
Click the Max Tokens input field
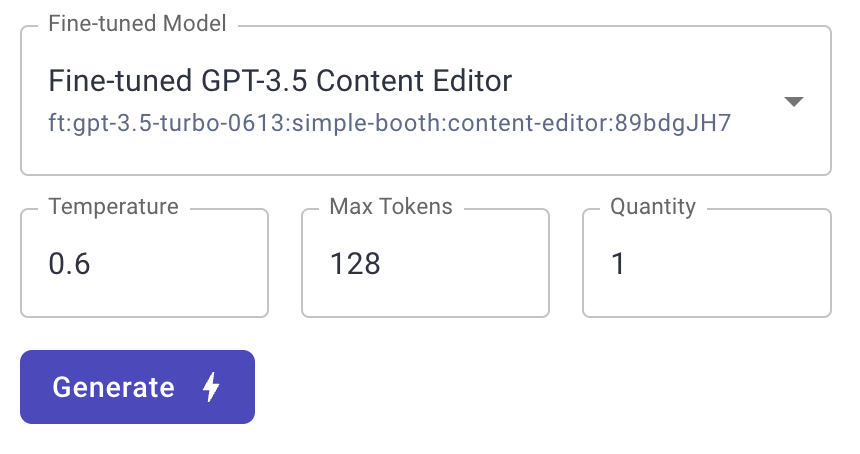coord(425,264)
